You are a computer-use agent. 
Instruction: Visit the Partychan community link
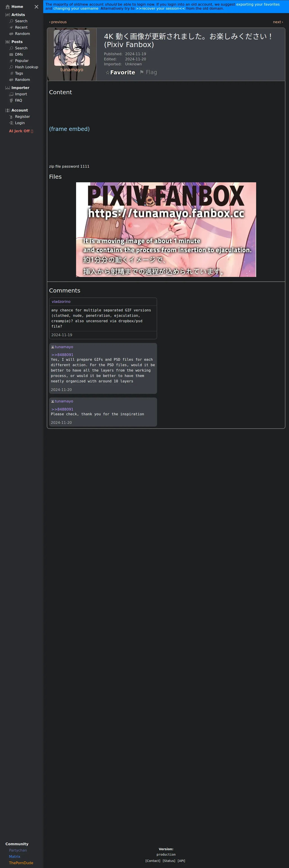(x=18, y=850)
